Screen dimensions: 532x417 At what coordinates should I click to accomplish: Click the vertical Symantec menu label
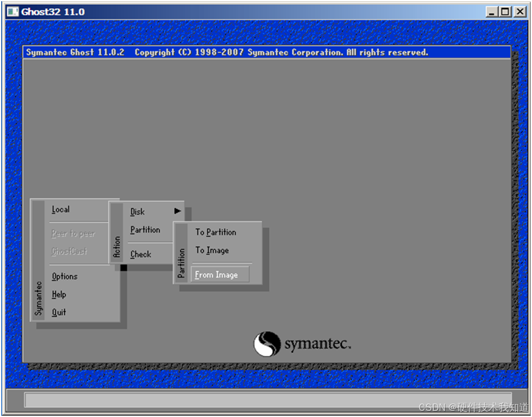38,299
